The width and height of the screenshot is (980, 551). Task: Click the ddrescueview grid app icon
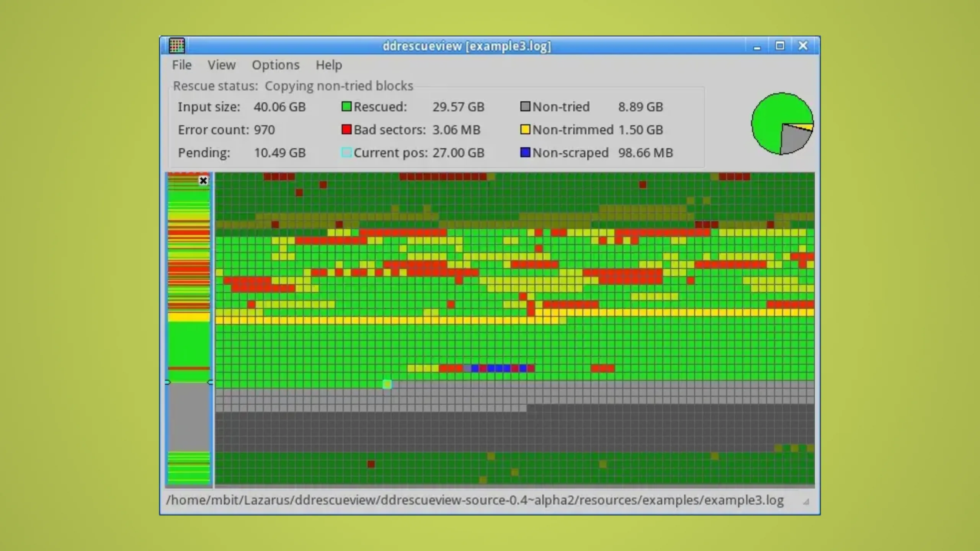click(x=177, y=46)
